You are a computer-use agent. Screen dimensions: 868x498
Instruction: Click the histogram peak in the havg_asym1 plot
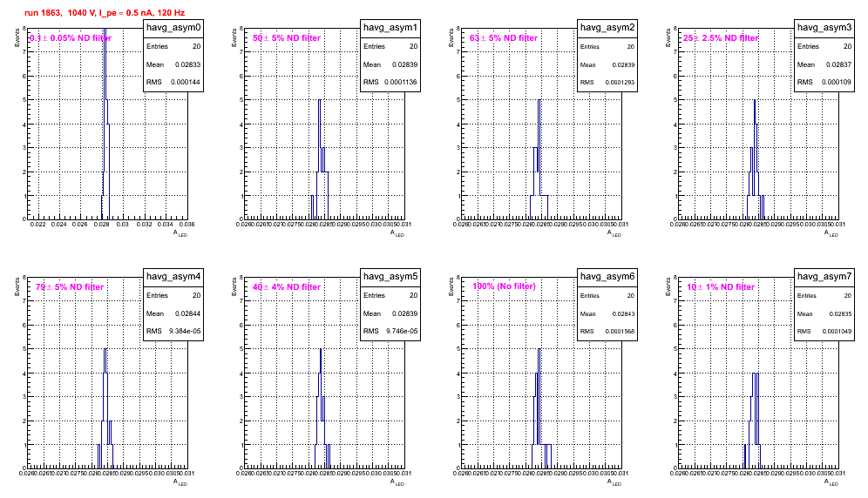pos(320,100)
